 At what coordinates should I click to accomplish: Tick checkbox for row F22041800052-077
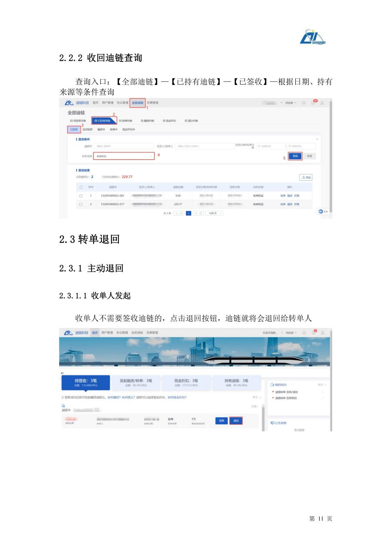[81, 204]
